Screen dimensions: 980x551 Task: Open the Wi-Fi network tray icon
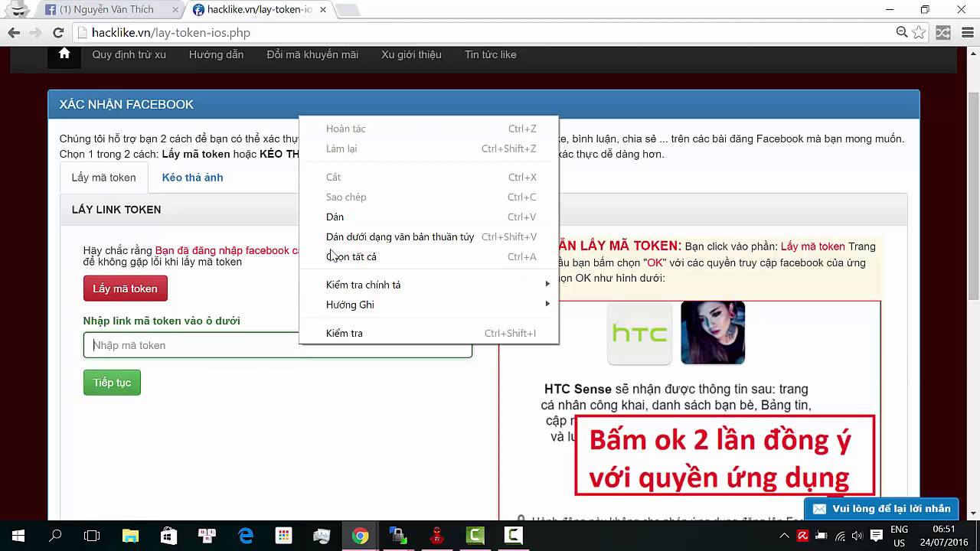tap(839, 536)
